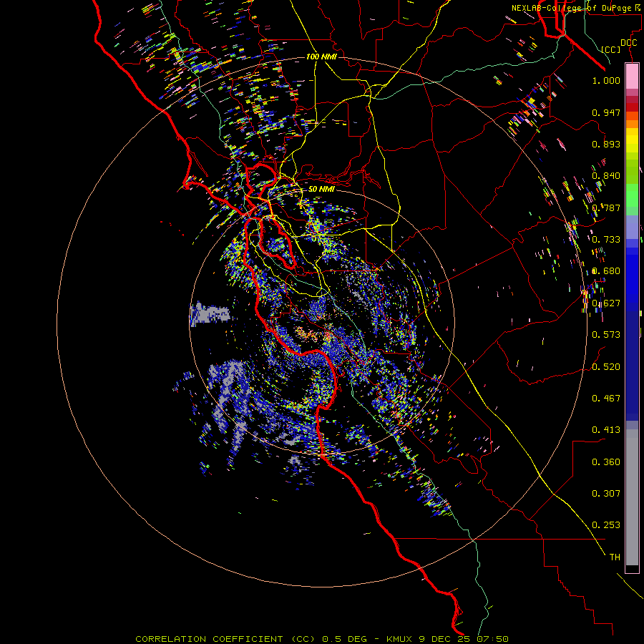The height and width of the screenshot is (644, 644).
Task: Select the 0.413 legend value
Action: click(x=606, y=430)
